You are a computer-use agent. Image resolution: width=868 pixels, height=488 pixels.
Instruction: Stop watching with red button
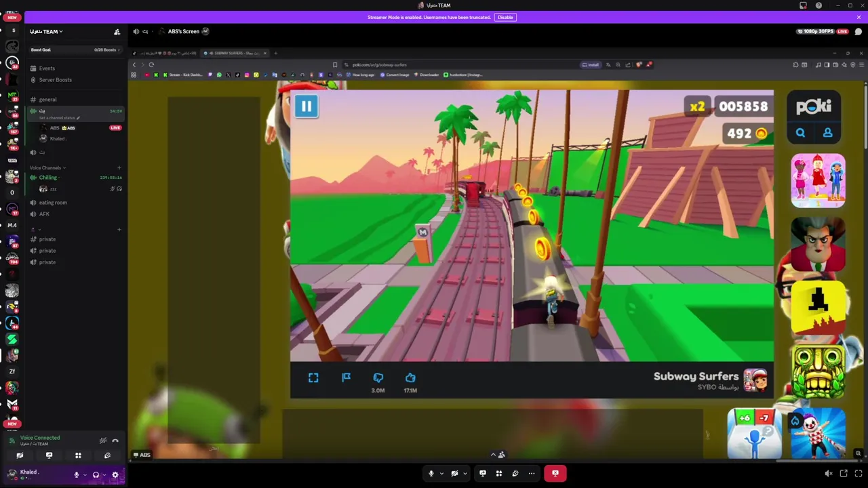pyautogui.click(x=555, y=473)
